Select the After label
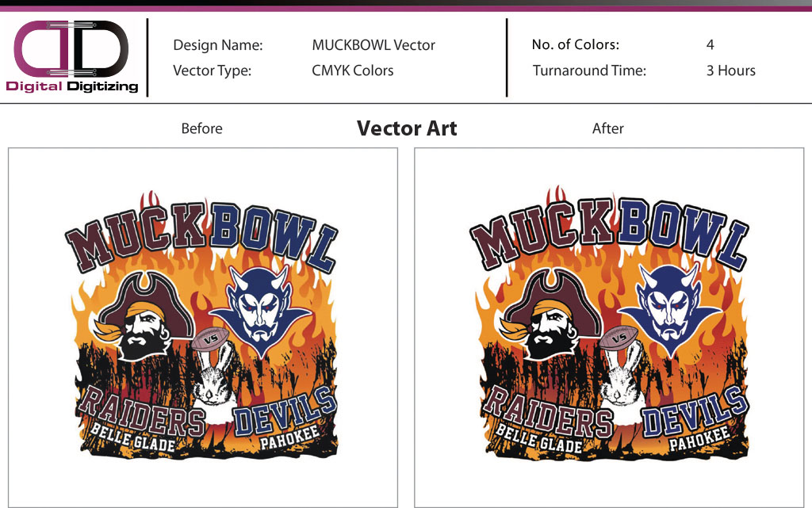The image size is (812, 508). (608, 128)
